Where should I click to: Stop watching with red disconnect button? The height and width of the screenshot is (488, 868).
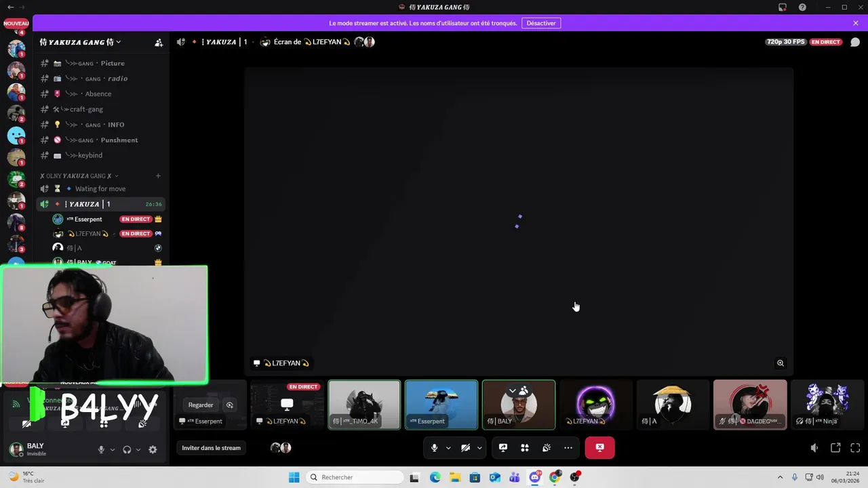[x=599, y=448]
